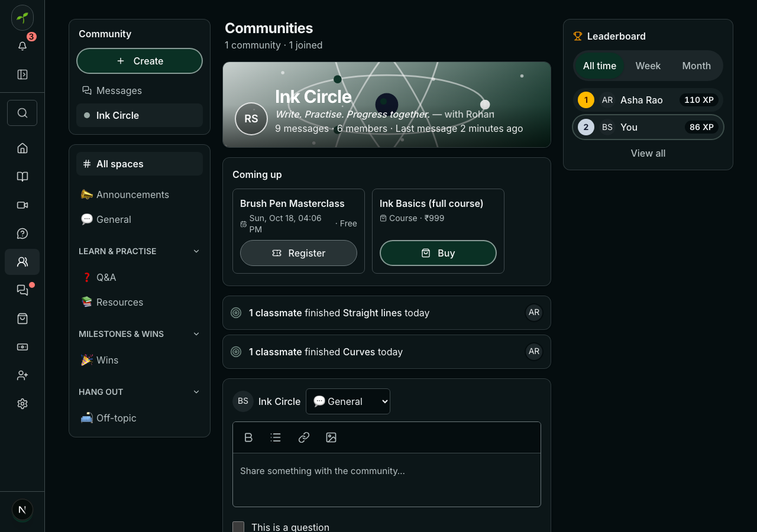This screenshot has width=757, height=532.
Task: Buy the Ink Basics course
Action: click(438, 253)
